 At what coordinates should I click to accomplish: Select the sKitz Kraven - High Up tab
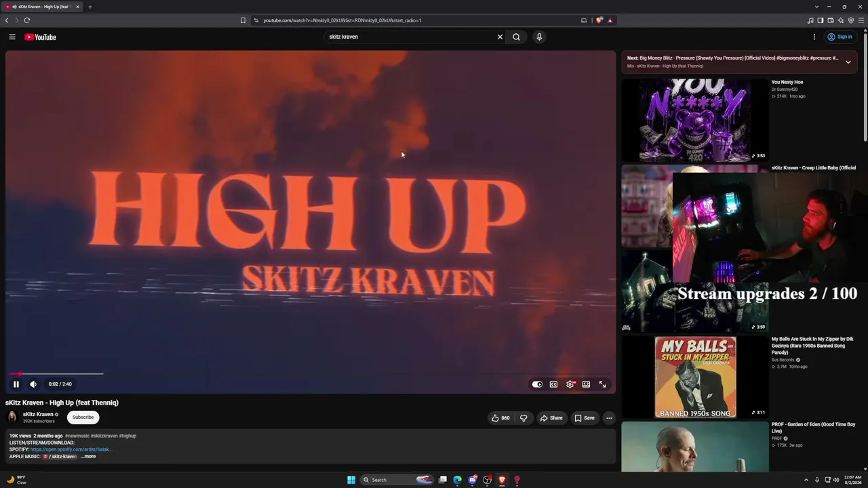42,7
